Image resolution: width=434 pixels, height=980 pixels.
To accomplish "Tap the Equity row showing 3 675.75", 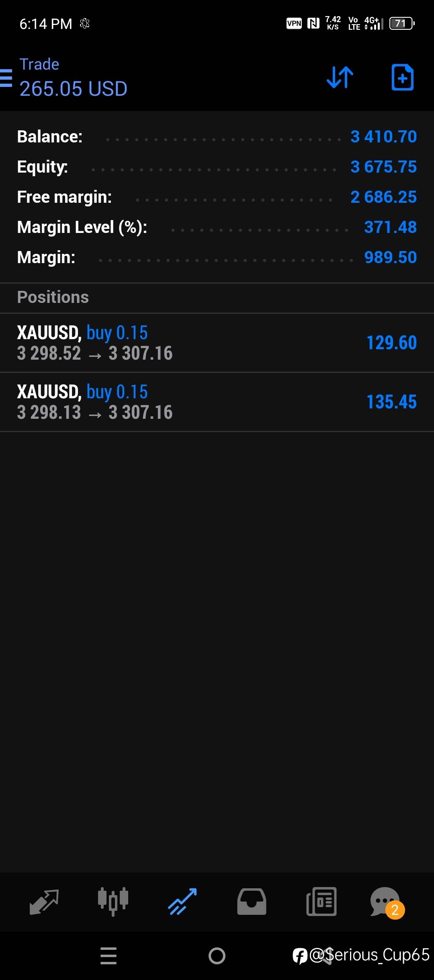I will [x=217, y=167].
